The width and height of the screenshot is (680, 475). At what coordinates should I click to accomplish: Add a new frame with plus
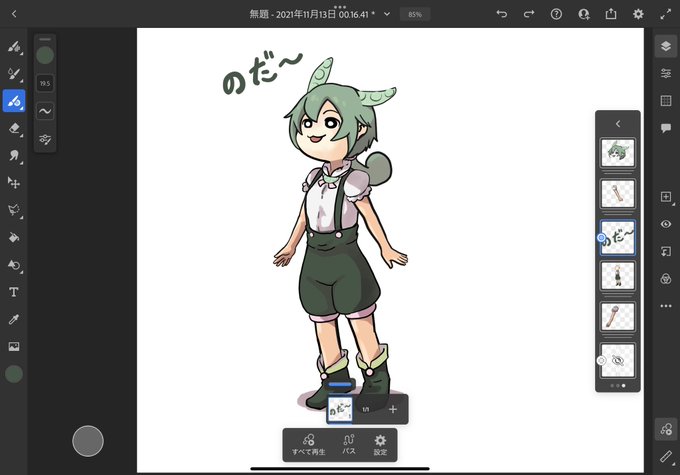[x=392, y=409]
